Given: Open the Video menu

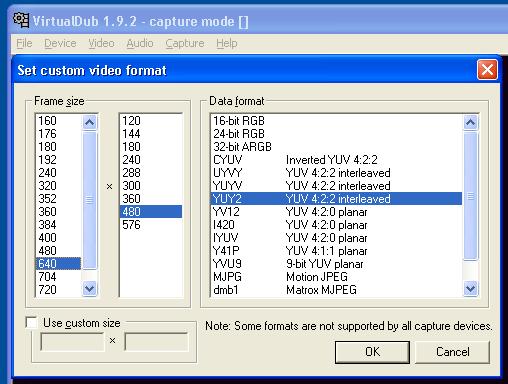Looking at the screenshot, I should (x=101, y=43).
